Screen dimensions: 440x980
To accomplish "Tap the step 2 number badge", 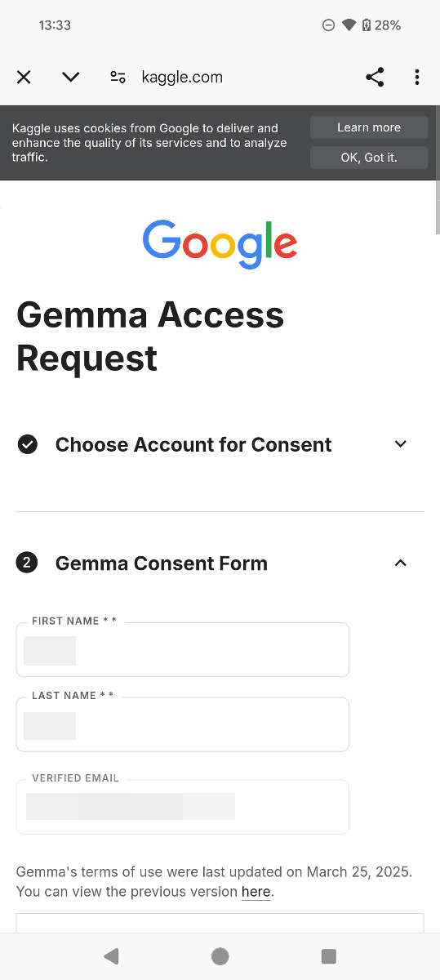I will 27,563.
